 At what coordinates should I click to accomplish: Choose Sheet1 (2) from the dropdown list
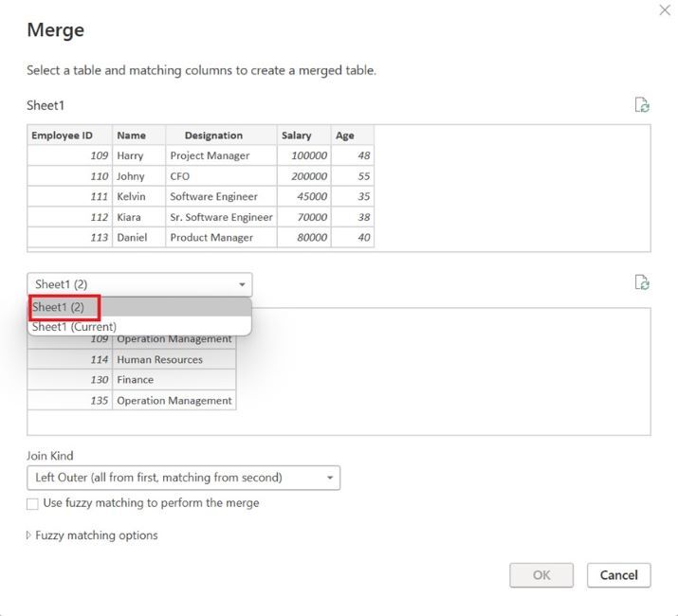pos(59,307)
